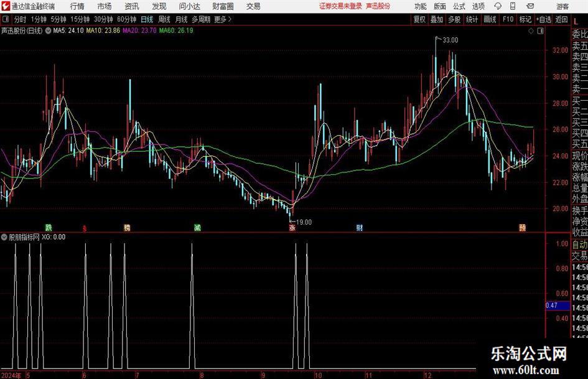Screen dimensions: 588x379
Task: Click the 复权 toolbar button
Action: [419, 19]
